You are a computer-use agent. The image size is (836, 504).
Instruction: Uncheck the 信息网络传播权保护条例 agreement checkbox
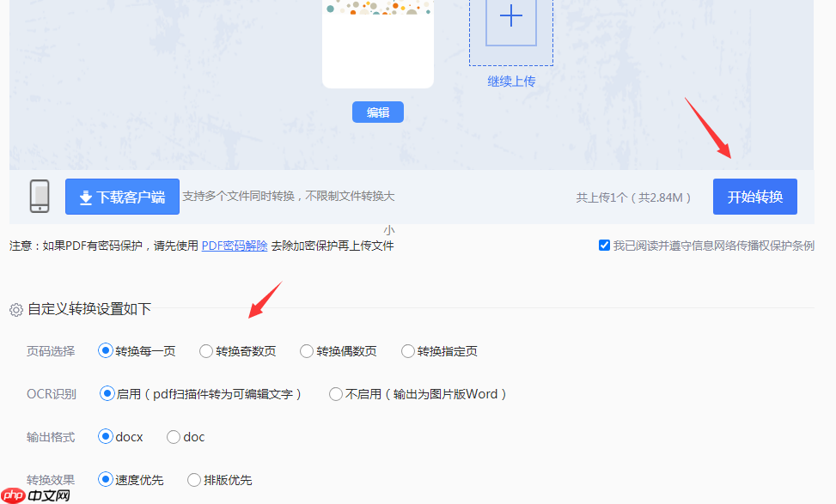[x=605, y=245]
